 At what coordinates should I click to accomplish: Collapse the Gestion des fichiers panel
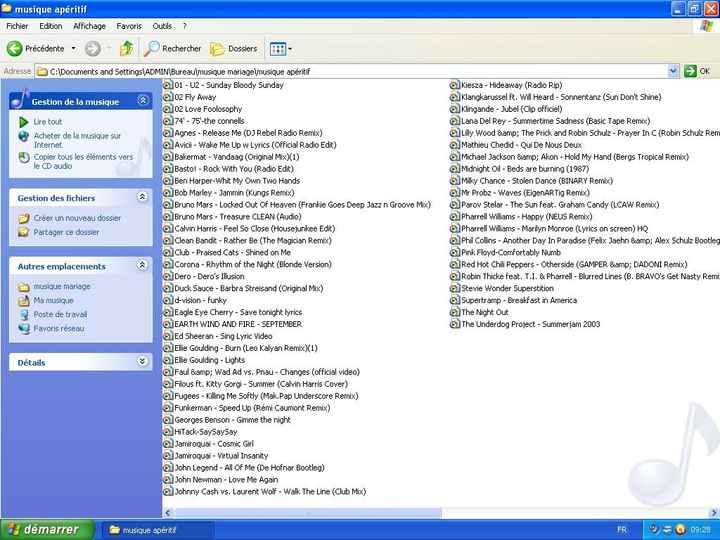[142, 197]
